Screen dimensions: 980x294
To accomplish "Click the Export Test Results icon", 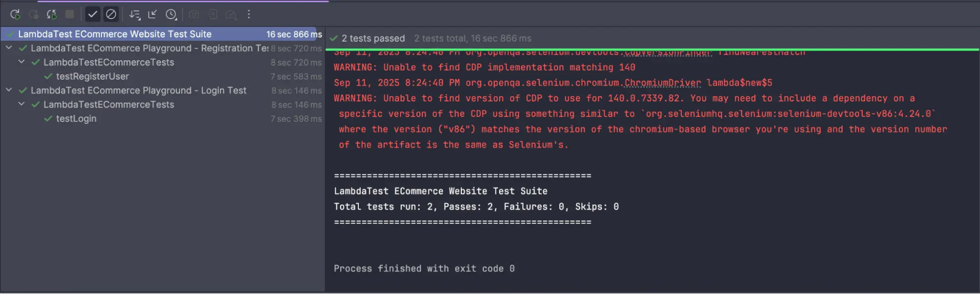I will (231, 14).
